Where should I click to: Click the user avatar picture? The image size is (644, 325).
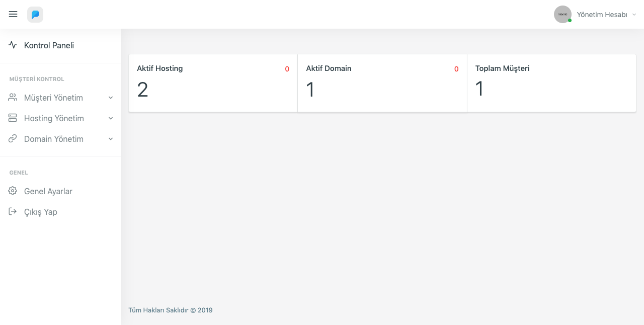(562, 15)
